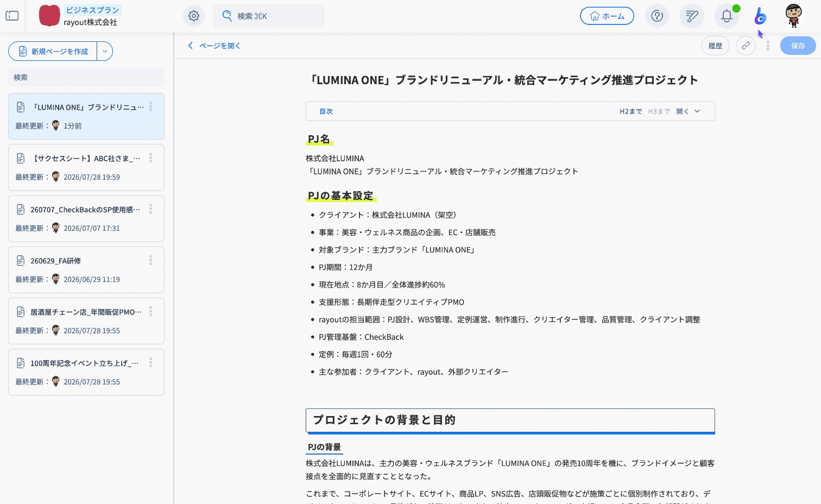Set table of contents to H2まで
The width and height of the screenshot is (821, 504).
point(631,111)
